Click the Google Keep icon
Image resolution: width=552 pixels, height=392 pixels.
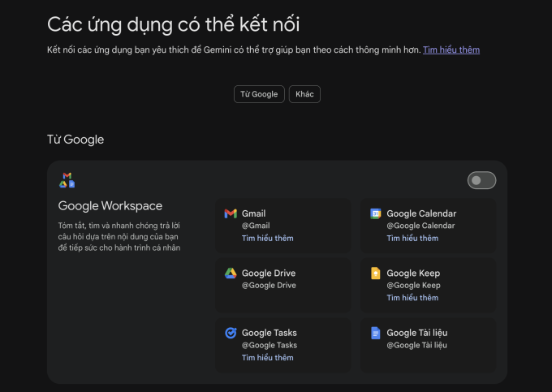click(376, 274)
